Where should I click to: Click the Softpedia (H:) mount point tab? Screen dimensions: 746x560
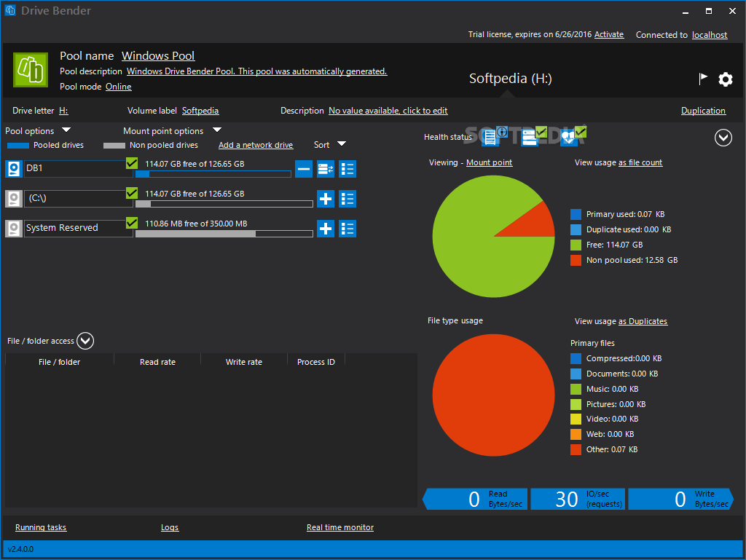(x=511, y=79)
